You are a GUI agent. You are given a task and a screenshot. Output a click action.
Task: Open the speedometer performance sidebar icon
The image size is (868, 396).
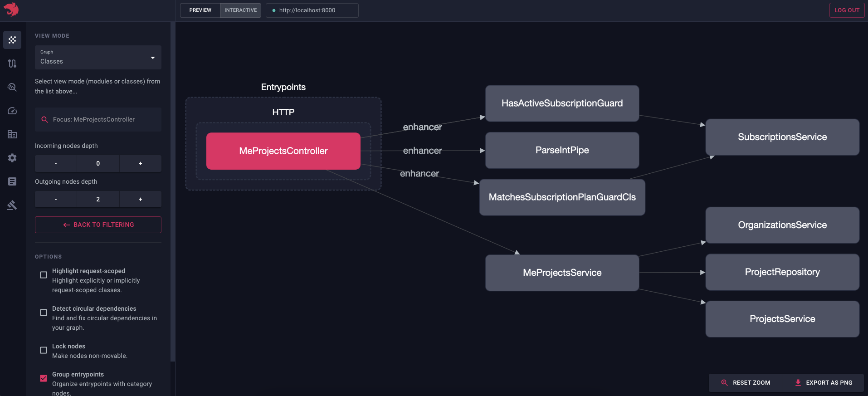coord(12,111)
